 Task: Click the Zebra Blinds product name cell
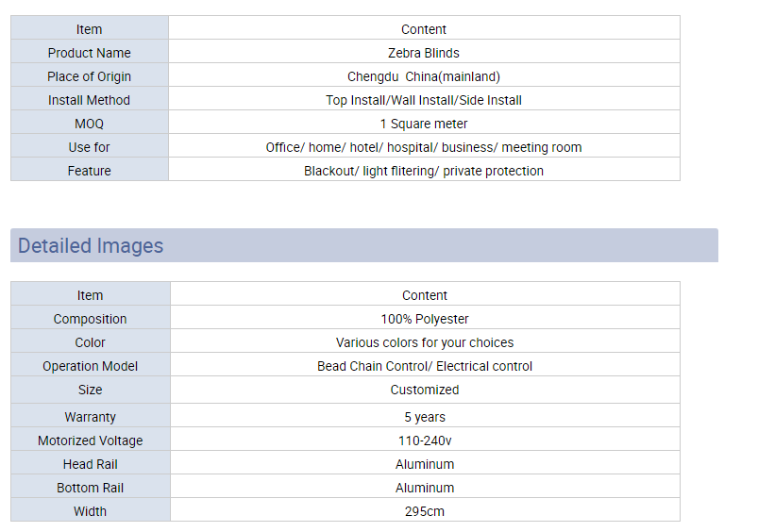click(424, 53)
